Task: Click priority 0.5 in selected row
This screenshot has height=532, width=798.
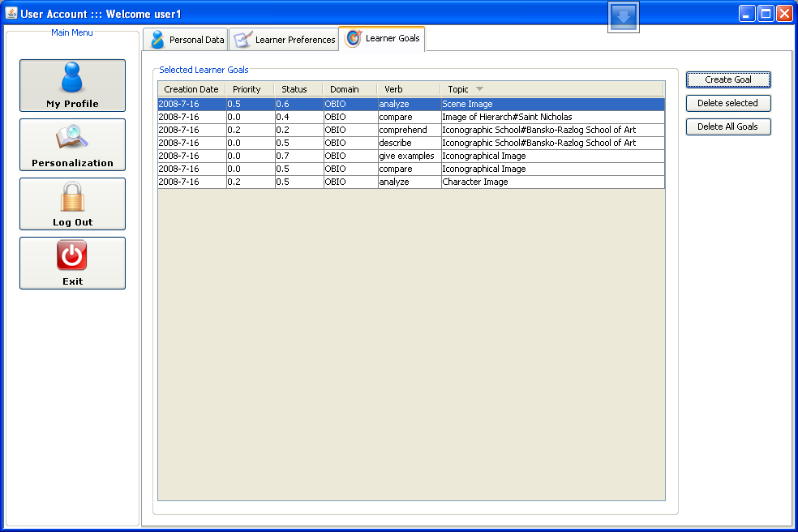Action: 234,104
